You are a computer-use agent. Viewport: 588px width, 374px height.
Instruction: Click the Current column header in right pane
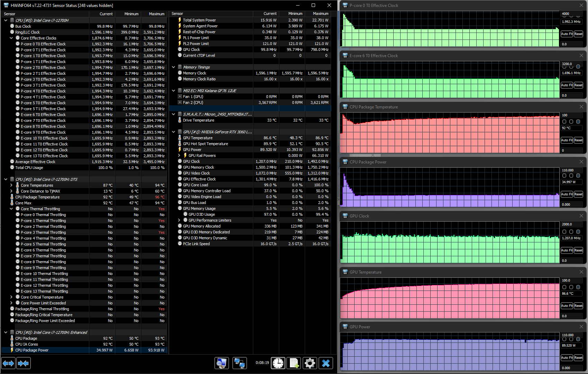click(270, 14)
